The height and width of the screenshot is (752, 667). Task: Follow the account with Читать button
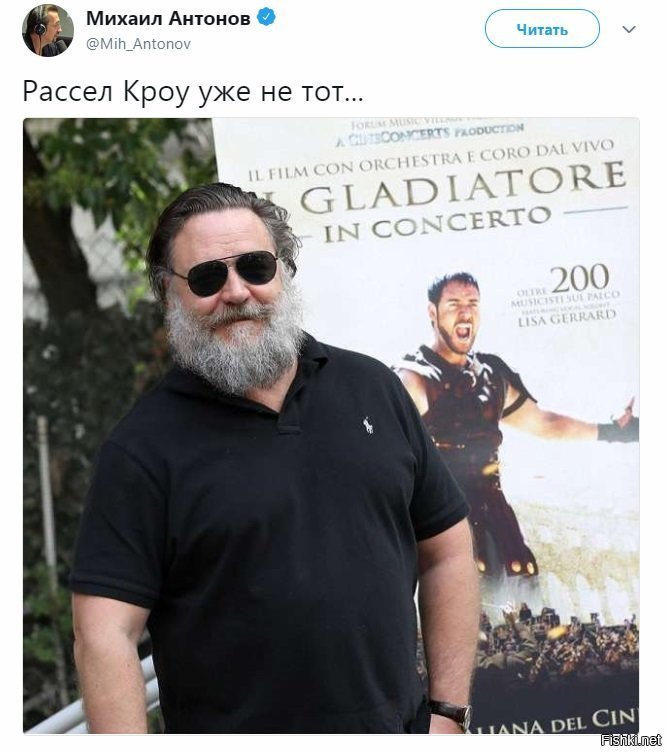click(542, 29)
